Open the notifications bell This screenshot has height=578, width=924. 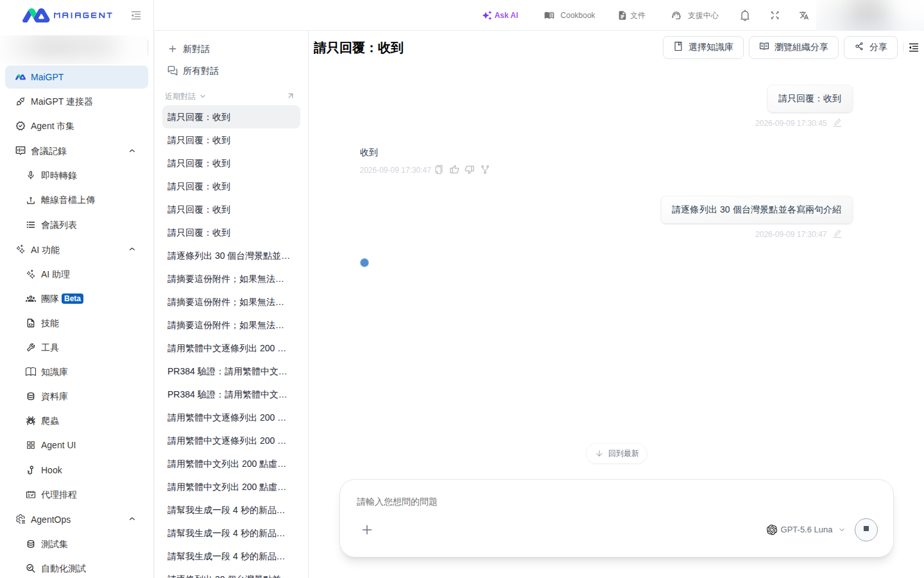pos(745,15)
